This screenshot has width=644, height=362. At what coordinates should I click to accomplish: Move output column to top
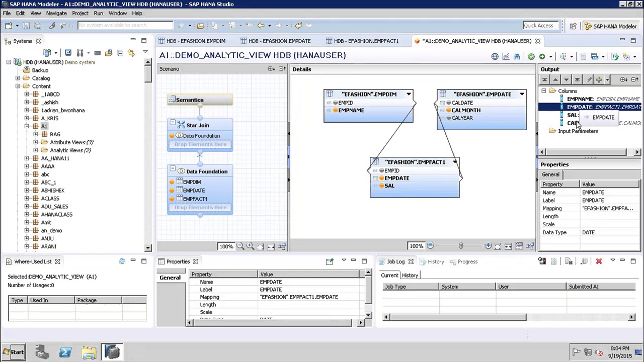(544, 79)
